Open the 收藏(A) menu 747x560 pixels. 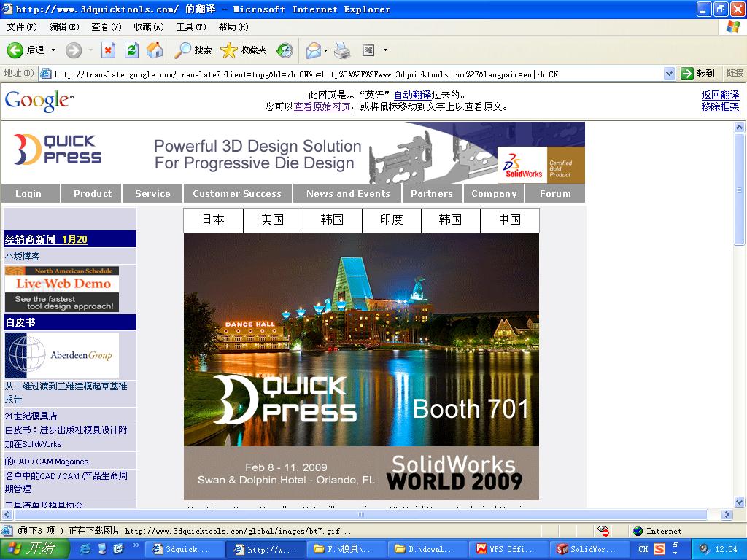coord(149,27)
